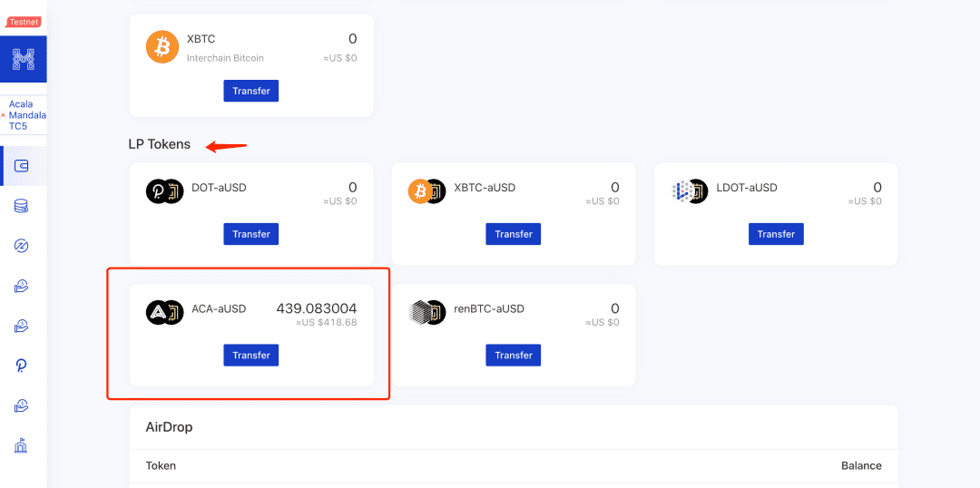Click the renBTC-aUSD label

(489, 308)
